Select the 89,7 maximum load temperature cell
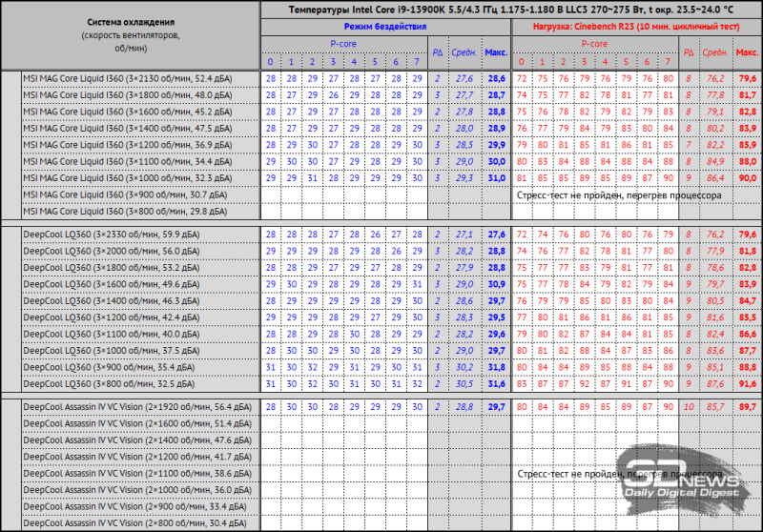 (746, 406)
